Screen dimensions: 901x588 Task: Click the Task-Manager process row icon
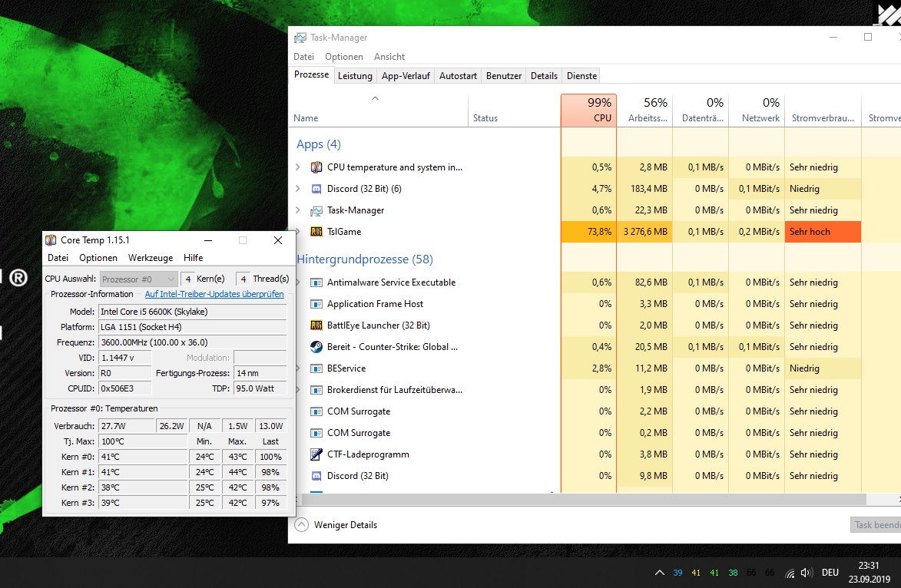coord(316,210)
